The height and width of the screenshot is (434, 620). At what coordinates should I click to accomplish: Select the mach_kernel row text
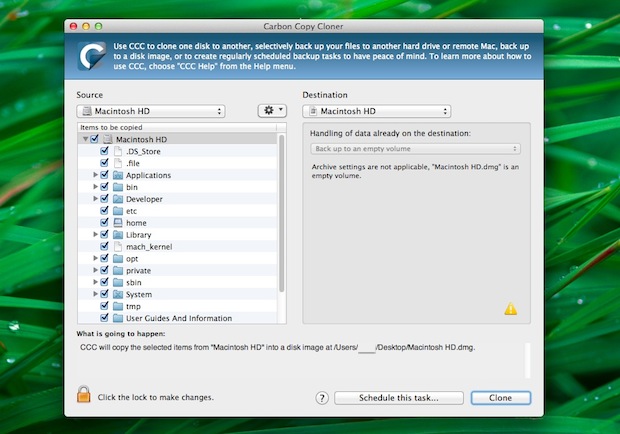pos(149,247)
